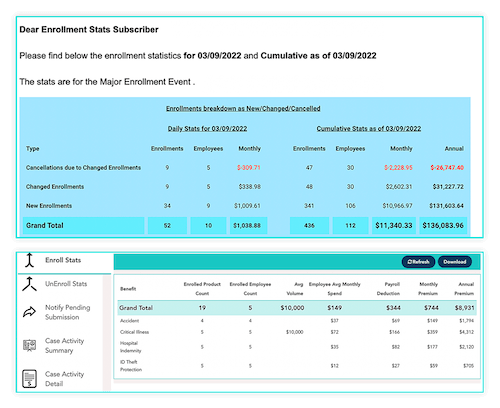Click 'Daily Stats for 03/09/2022' heading

pyautogui.click(x=207, y=128)
